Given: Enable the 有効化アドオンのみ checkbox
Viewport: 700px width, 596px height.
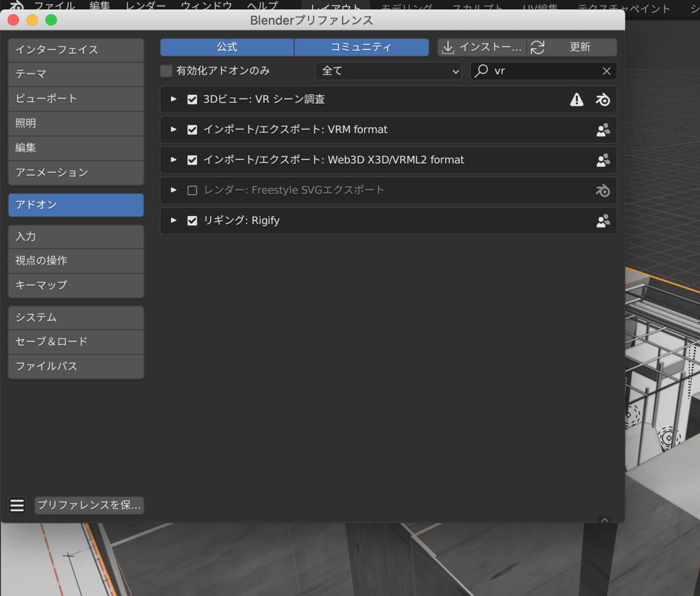Looking at the screenshot, I should coord(166,71).
